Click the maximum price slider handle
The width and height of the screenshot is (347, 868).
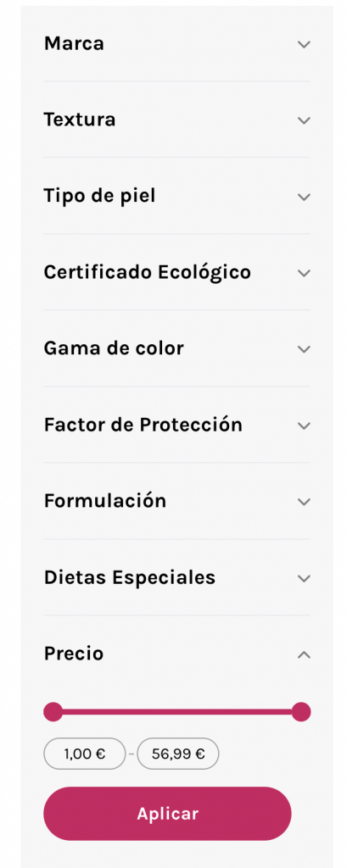(x=301, y=712)
